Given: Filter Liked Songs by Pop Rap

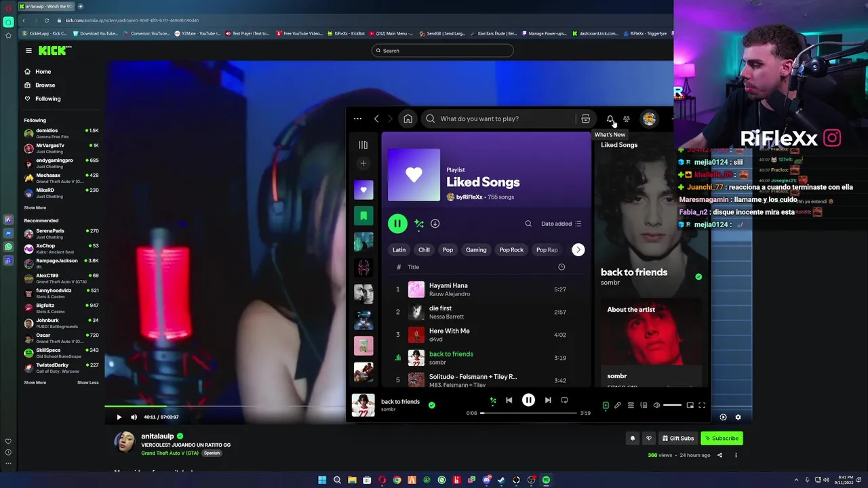Looking at the screenshot, I should tap(547, 249).
